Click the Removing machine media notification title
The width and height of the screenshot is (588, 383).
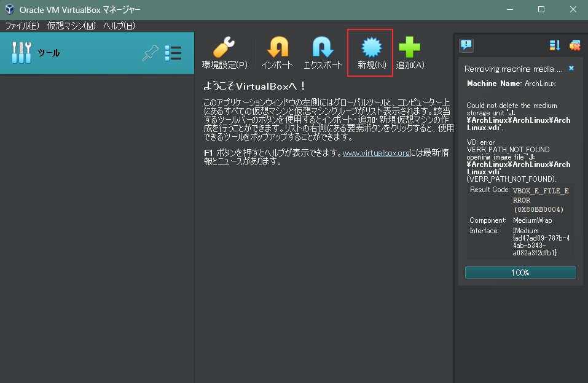(513, 69)
